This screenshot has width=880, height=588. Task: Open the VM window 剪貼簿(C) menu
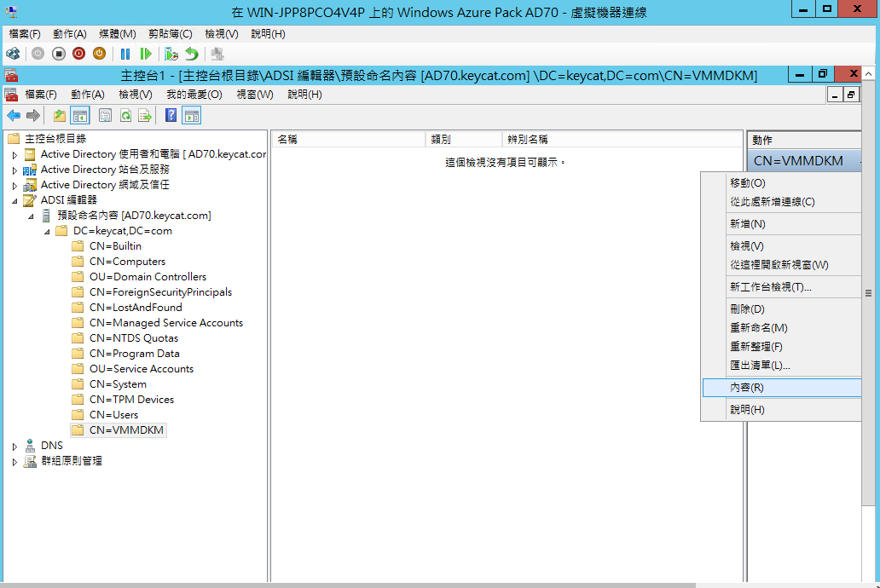(170, 34)
